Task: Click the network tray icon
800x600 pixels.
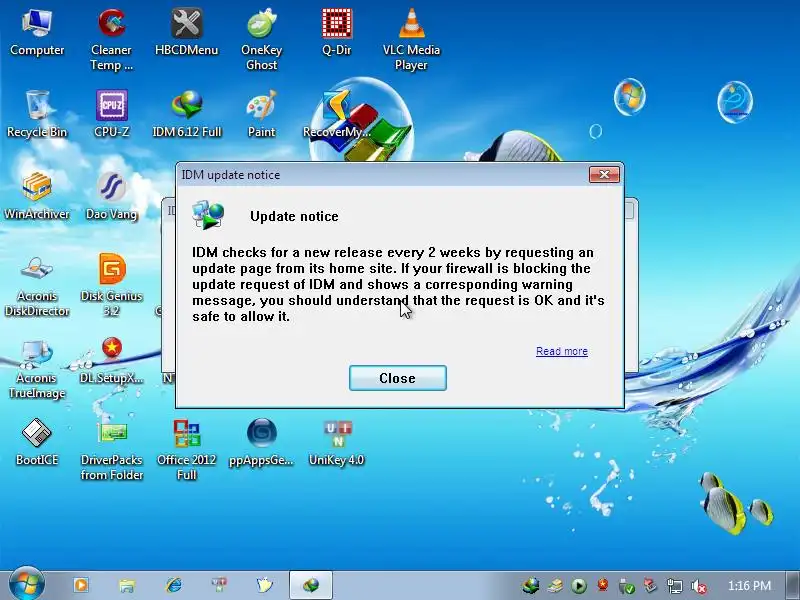Action: tap(674, 586)
